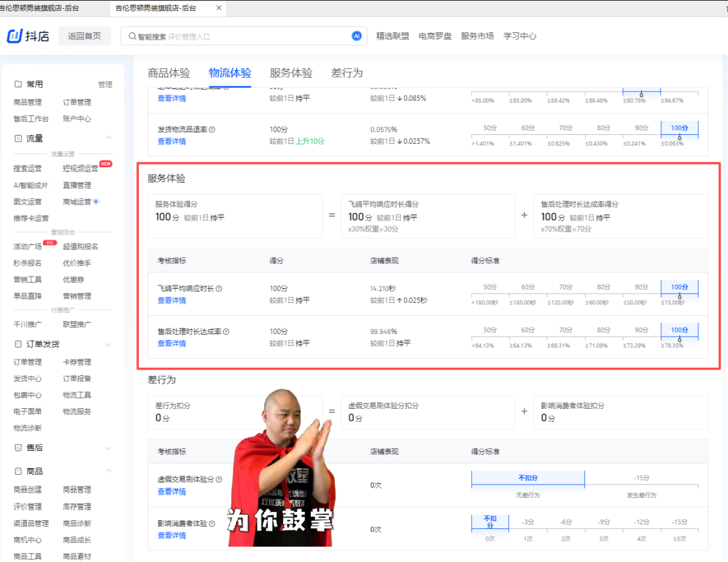Open 活动广场 in sidebar

tap(28, 246)
